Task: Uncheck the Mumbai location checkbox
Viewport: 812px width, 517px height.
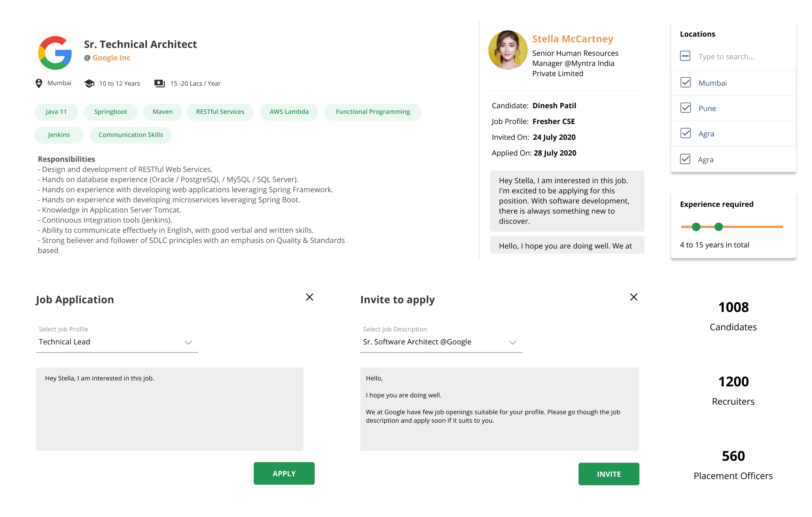Action: (685, 83)
